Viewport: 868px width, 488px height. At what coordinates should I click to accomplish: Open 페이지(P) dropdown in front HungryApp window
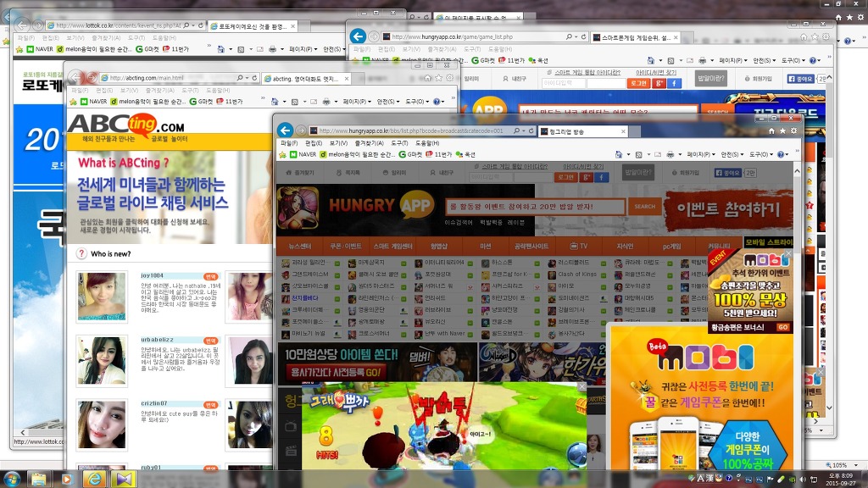(x=700, y=154)
